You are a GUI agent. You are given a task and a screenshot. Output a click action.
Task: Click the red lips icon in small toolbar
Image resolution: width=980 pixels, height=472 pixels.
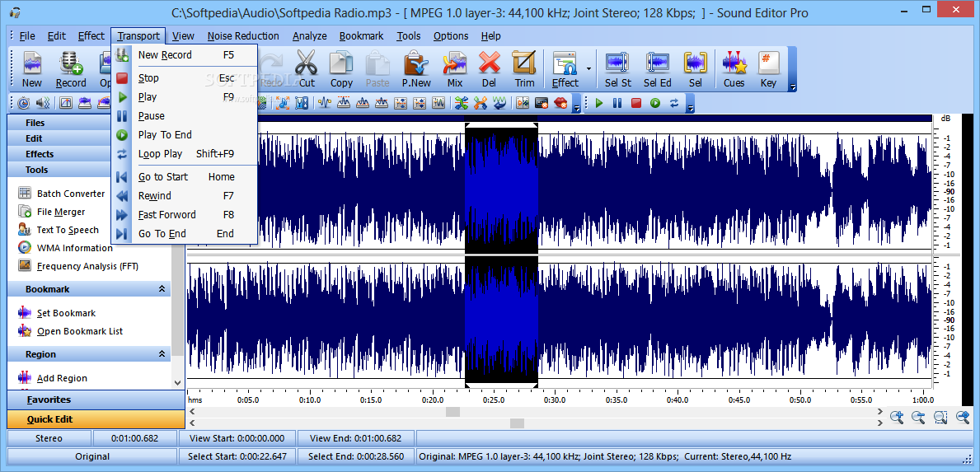point(560,103)
